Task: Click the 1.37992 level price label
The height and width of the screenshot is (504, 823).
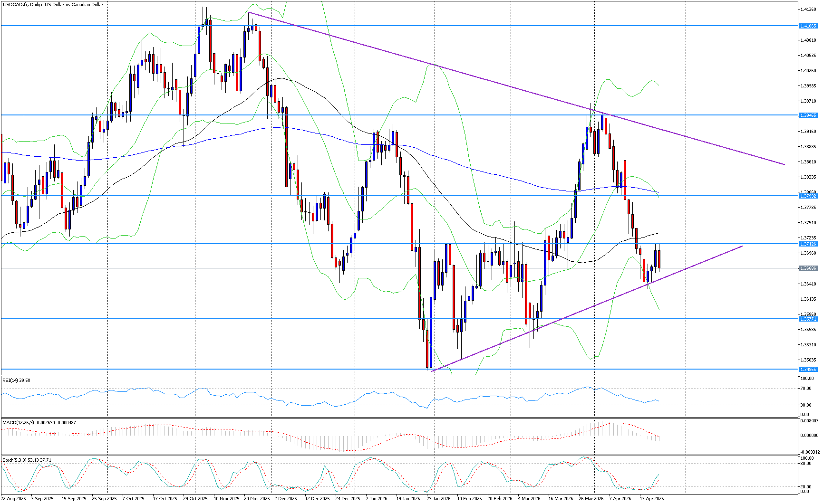Action: (x=808, y=196)
